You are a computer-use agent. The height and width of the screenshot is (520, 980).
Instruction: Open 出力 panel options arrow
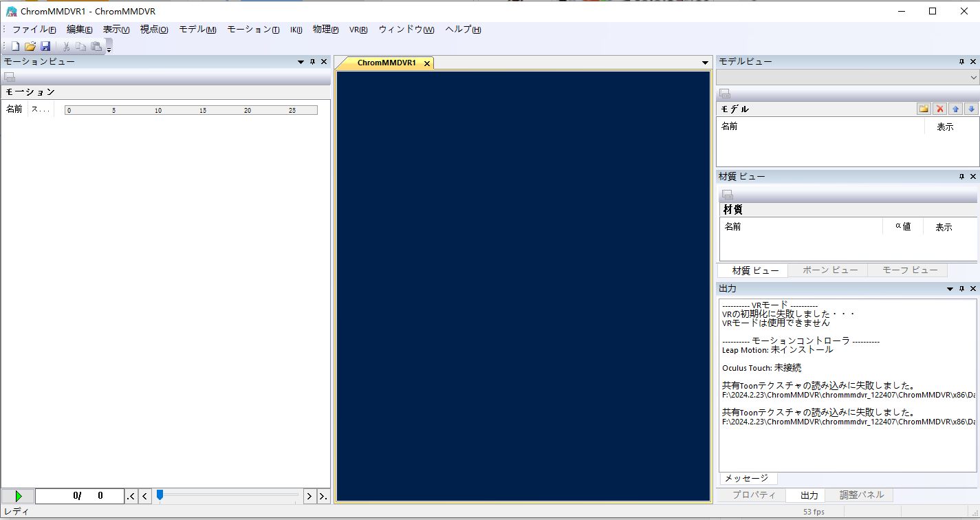coord(950,289)
